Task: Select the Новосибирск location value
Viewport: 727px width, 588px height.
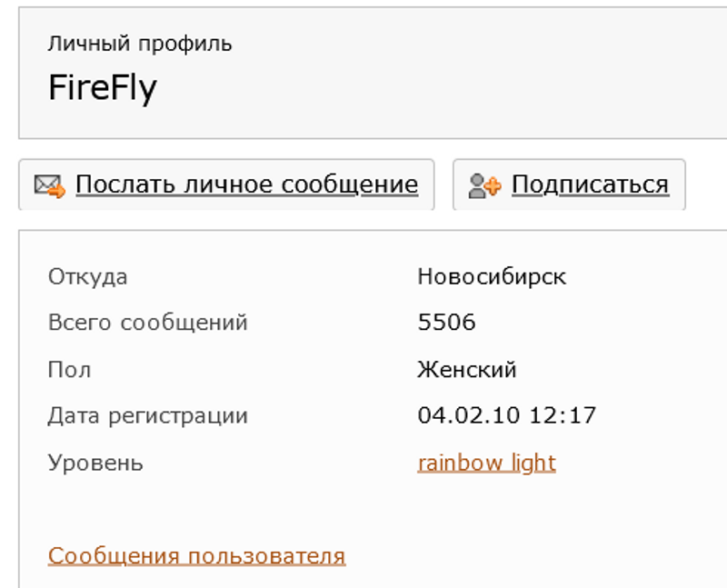Action: point(492,276)
